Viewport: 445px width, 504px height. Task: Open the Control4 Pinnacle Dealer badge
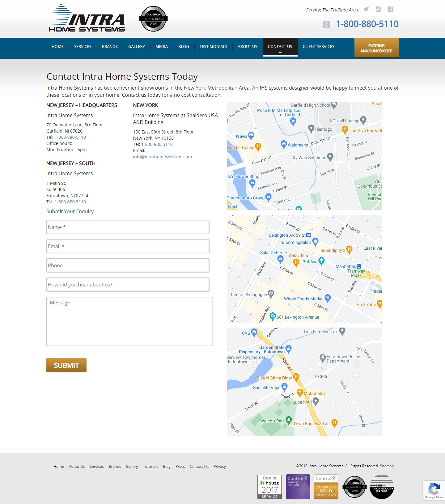(x=298, y=487)
